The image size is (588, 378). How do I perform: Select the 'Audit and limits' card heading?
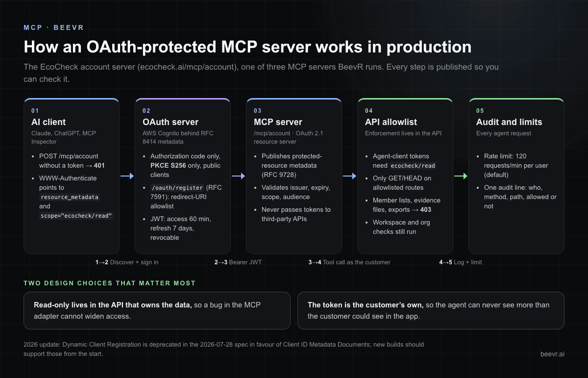509,122
